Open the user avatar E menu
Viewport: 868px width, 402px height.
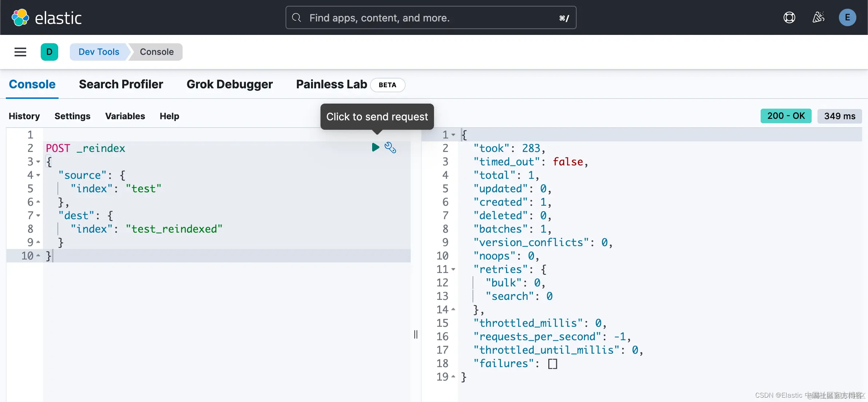pos(847,17)
